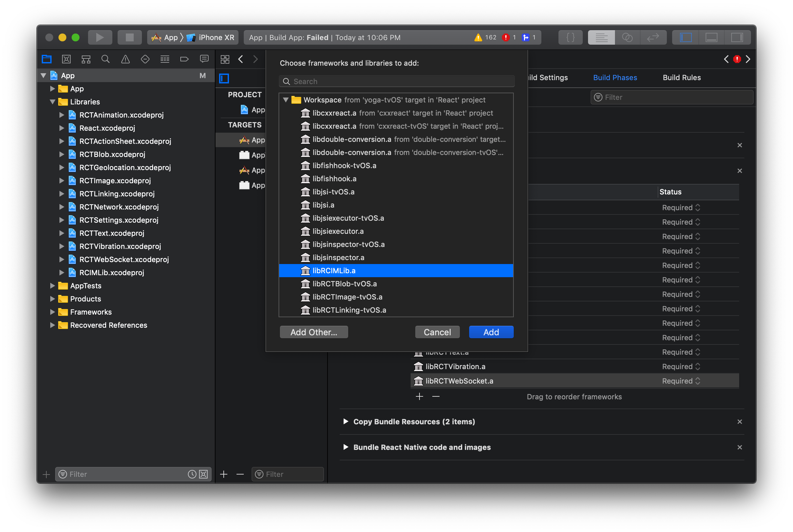Expand RCTAnimation.xcodeproj

tap(61, 115)
